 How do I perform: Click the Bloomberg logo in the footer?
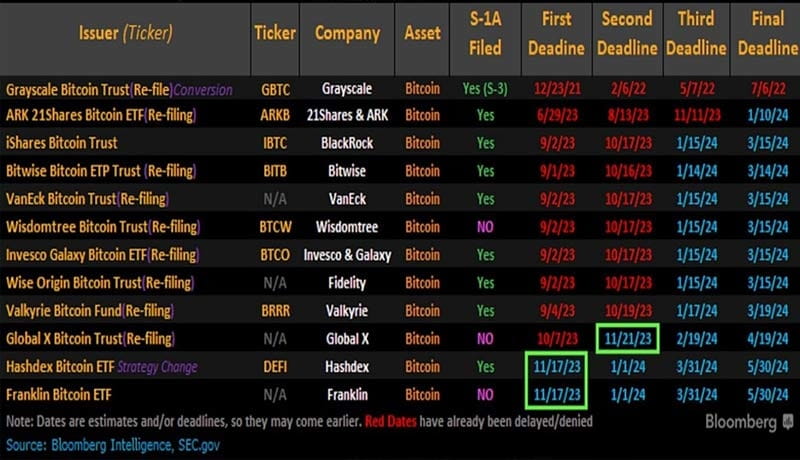(x=743, y=422)
